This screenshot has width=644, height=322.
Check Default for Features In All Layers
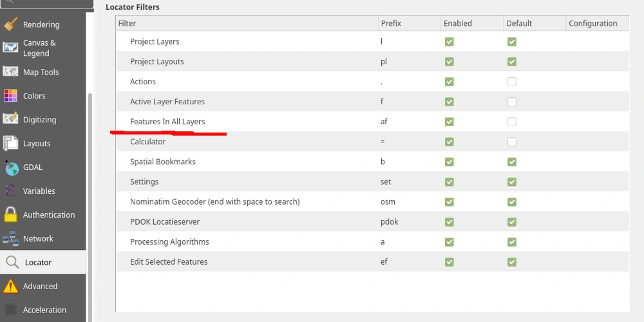coord(512,122)
